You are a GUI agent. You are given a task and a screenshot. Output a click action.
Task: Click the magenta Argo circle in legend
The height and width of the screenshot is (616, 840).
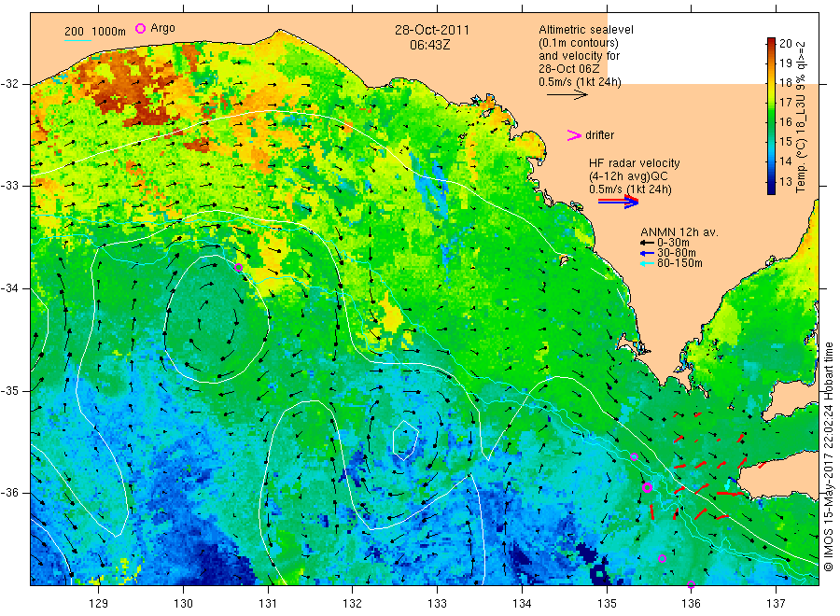tap(140, 28)
